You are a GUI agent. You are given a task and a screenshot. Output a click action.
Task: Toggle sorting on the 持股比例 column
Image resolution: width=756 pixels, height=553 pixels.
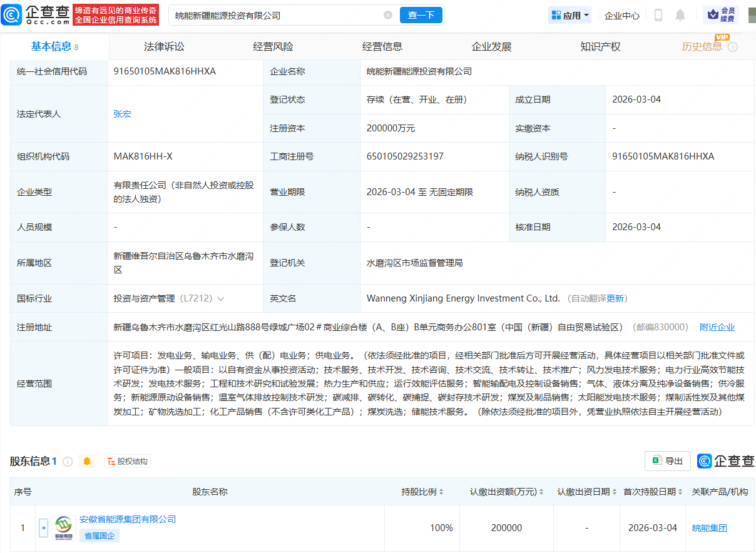coord(441,492)
